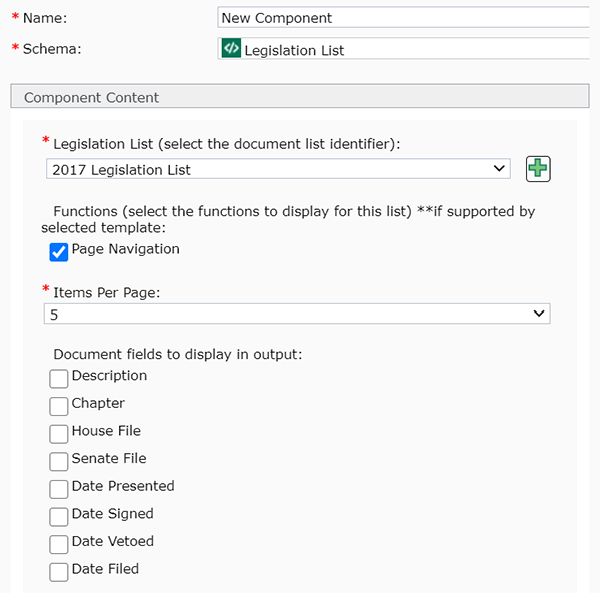The height and width of the screenshot is (593, 600).
Task: Click the Date Filed label text
Action: coord(105,569)
